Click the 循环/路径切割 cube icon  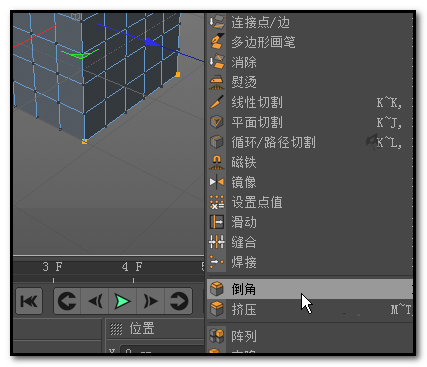coord(217,142)
